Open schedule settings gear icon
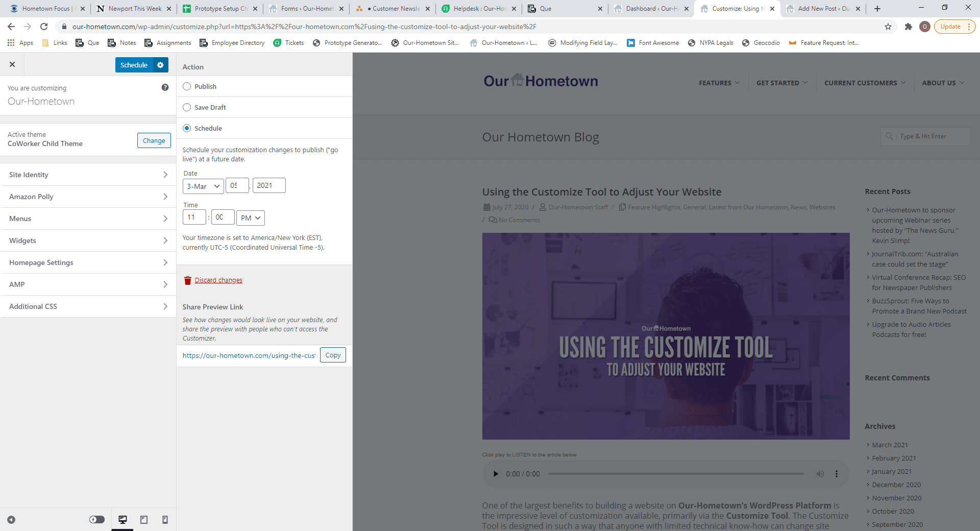The height and width of the screenshot is (531, 980). click(x=160, y=65)
